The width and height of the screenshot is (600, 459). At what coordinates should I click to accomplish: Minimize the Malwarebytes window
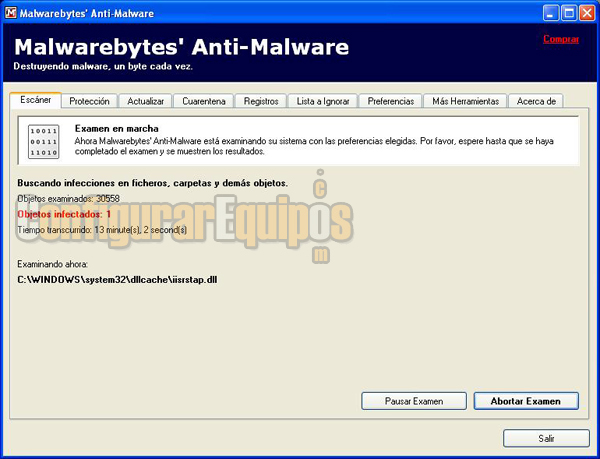[551, 13]
